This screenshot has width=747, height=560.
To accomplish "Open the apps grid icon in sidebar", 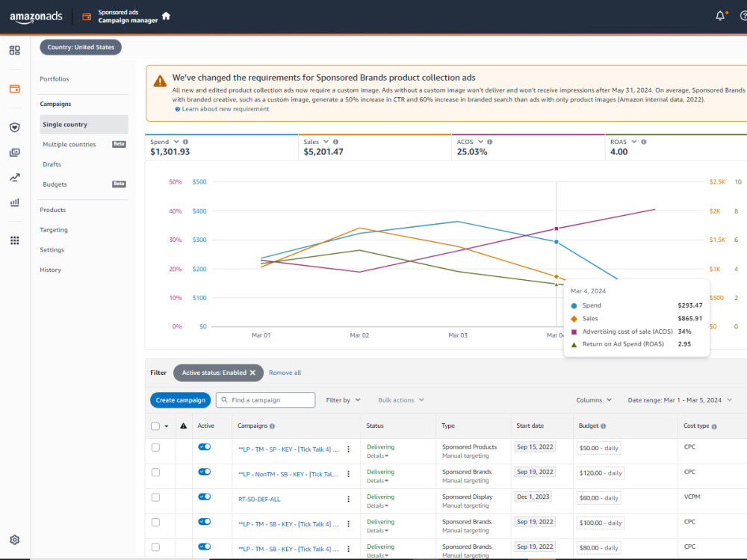I will [x=15, y=240].
